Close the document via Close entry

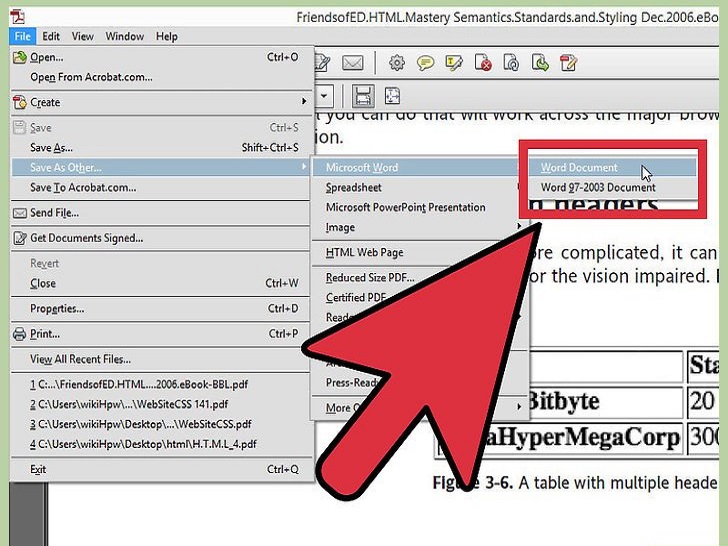coord(161,283)
